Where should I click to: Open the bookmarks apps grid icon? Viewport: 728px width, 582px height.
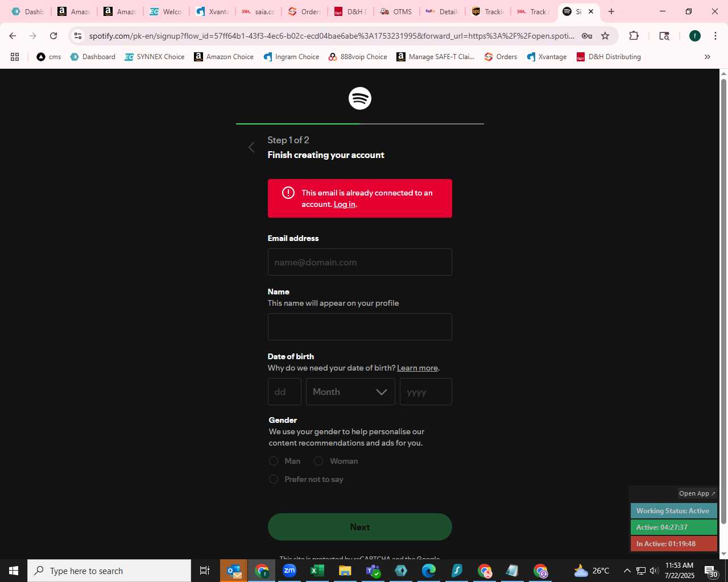coord(15,57)
